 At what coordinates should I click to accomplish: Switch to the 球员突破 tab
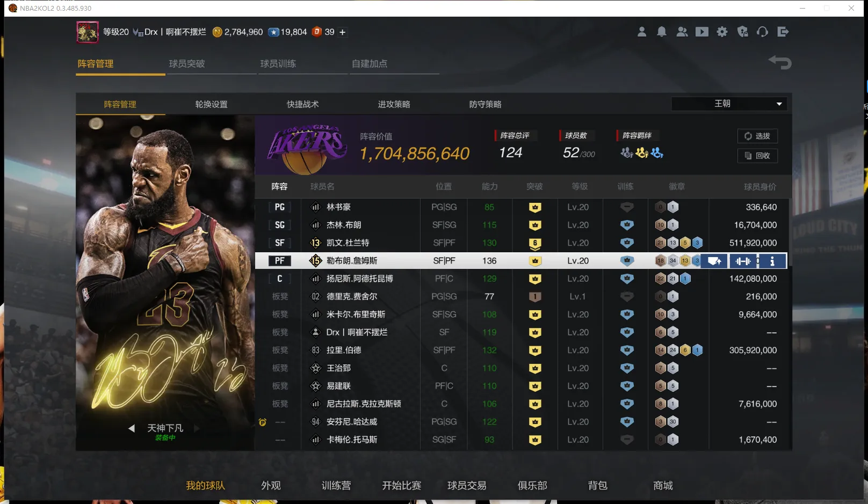[187, 64]
